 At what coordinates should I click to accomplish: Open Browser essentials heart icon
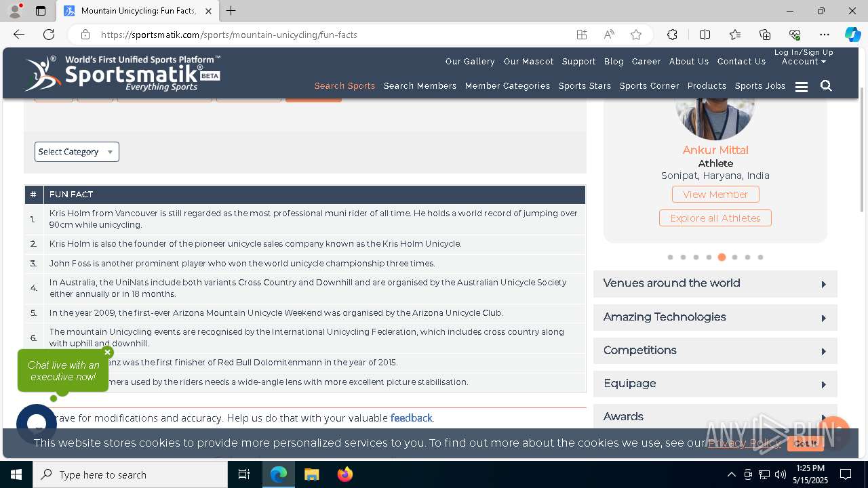(795, 35)
